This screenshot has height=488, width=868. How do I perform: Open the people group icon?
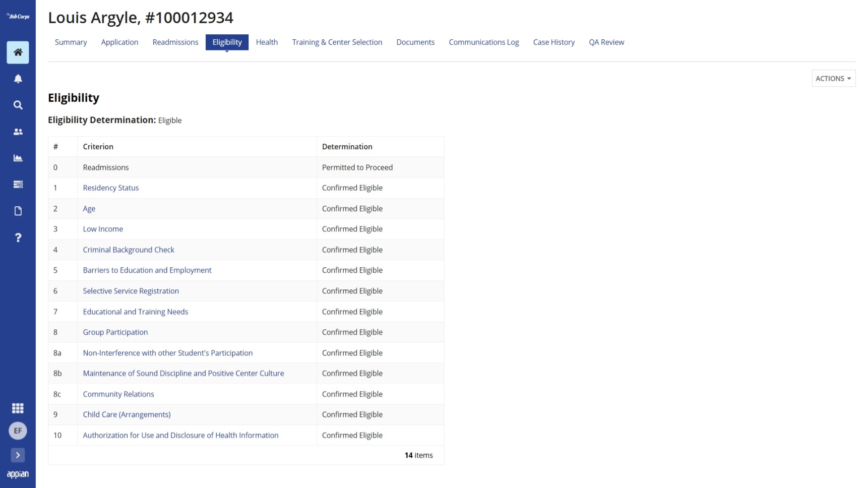coord(18,132)
